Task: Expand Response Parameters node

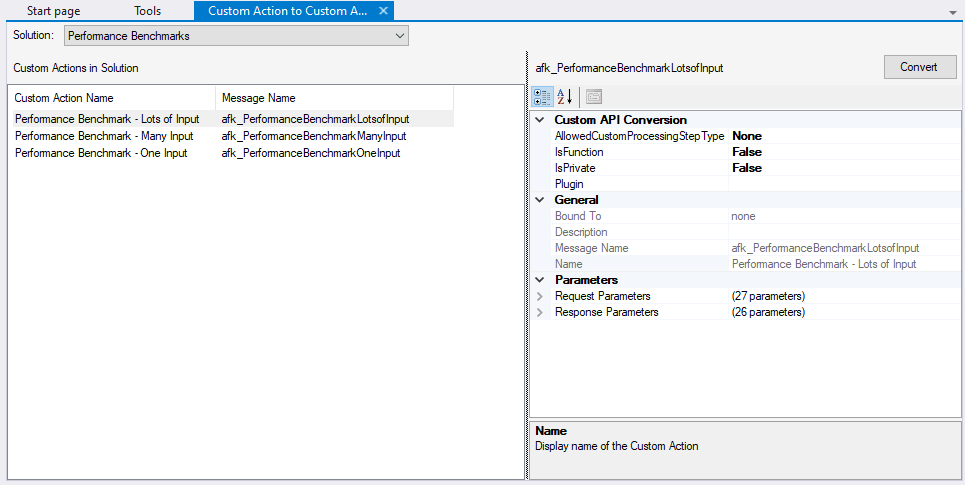Action: click(541, 312)
